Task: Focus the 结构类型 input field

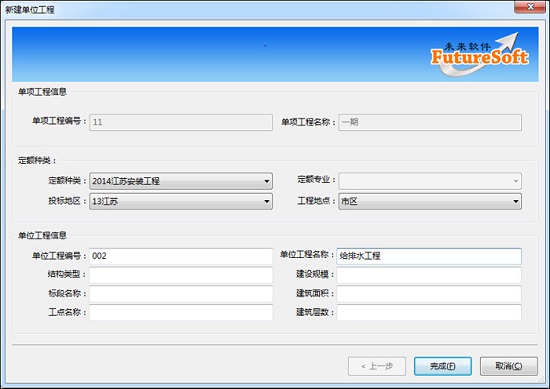Action: pyautogui.click(x=181, y=275)
